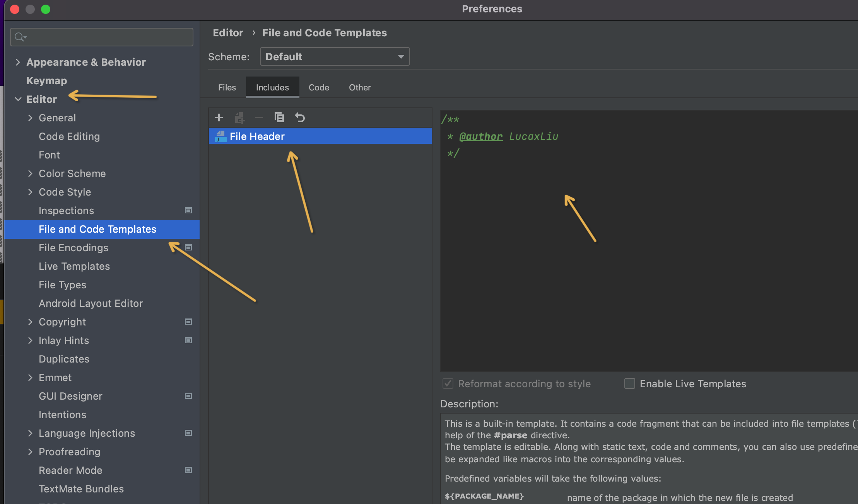Open Live Templates settings page

point(74,266)
